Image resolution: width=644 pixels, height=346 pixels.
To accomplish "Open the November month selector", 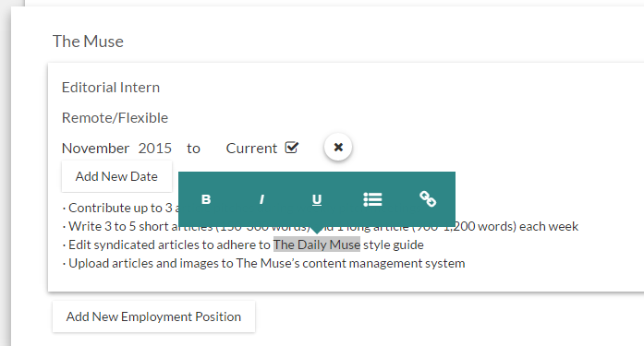I will pyautogui.click(x=96, y=148).
